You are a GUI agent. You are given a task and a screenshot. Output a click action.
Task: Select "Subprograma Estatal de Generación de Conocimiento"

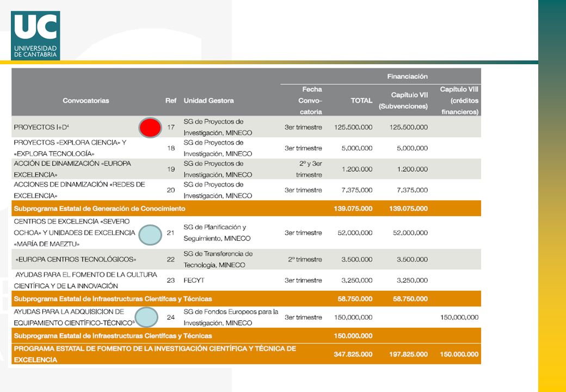pos(100,209)
